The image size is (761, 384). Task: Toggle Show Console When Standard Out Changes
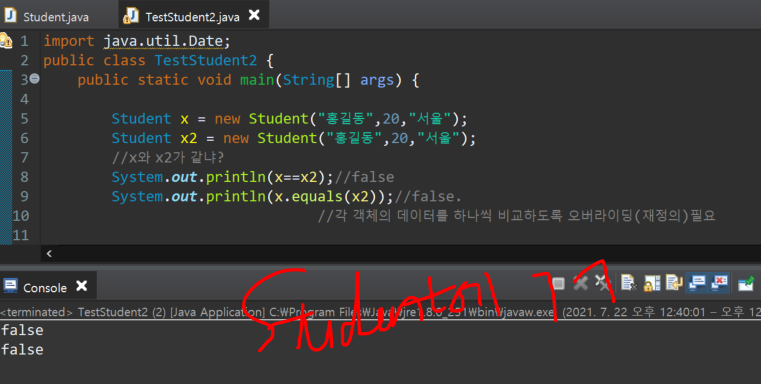coord(697,283)
